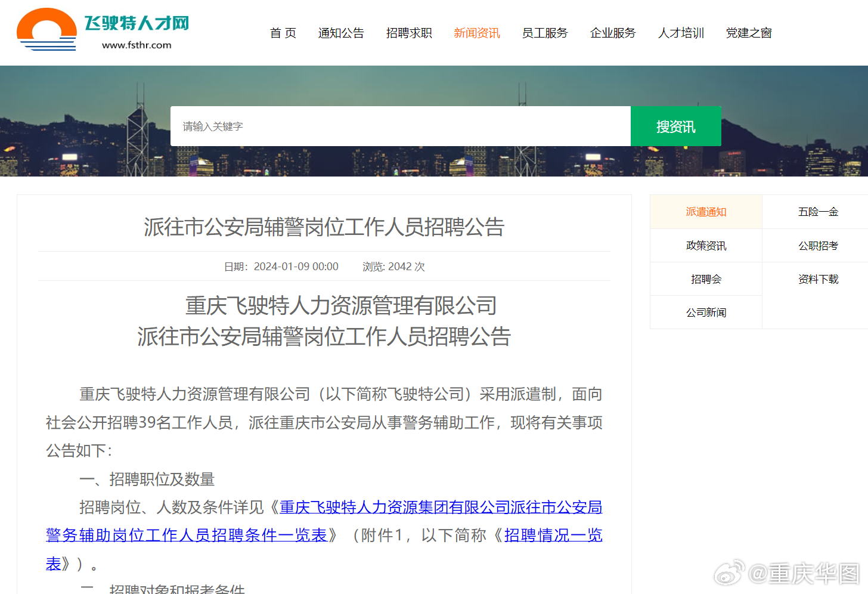Click the www.fsthr.com site address text
Viewport: 868px width, 594px height.
137,45
